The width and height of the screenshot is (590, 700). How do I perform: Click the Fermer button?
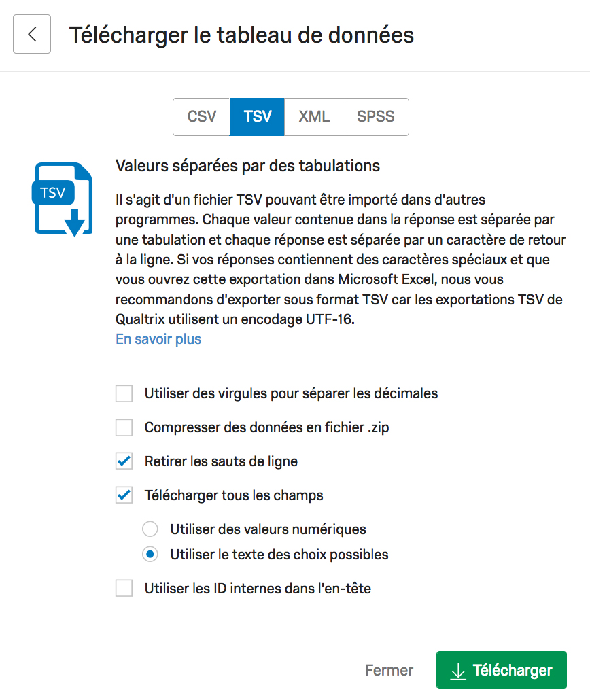[389, 670]
